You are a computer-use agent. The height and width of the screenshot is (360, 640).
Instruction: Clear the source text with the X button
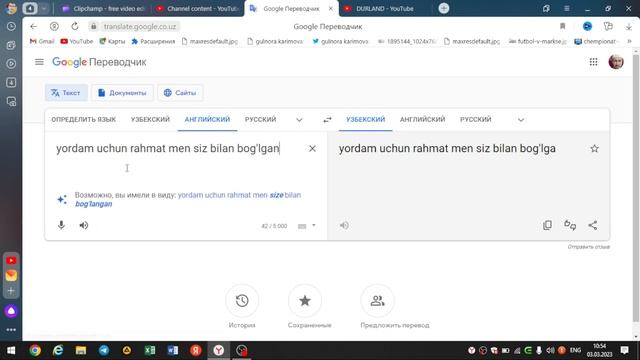(x=312, y=149)
